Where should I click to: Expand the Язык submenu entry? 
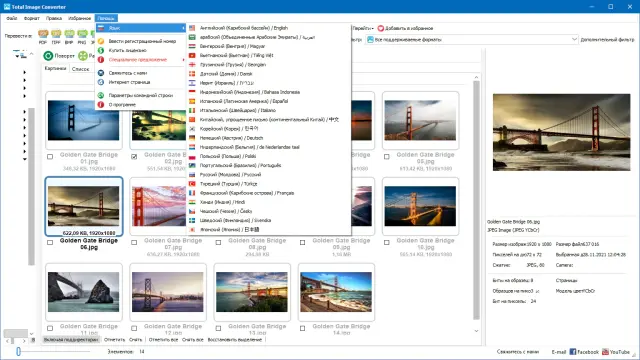(141, 28)
